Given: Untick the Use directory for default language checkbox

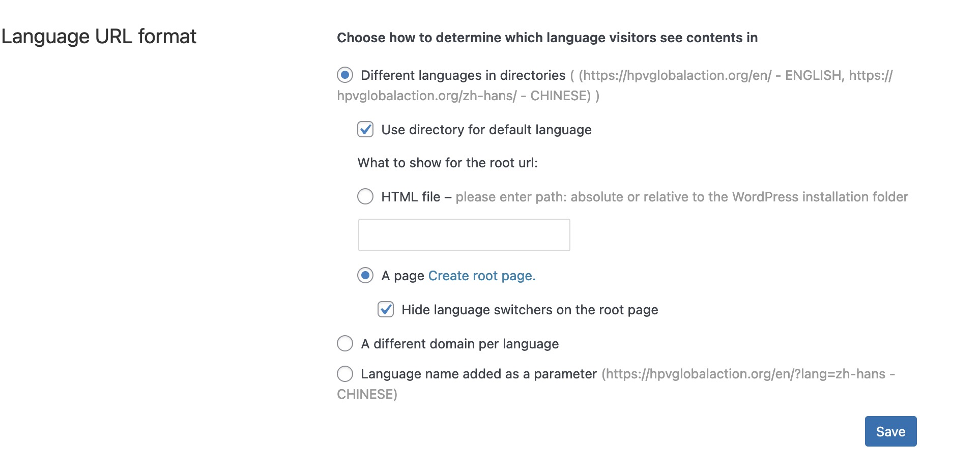Looking at the screenshot, I should [x=365, y=130].
